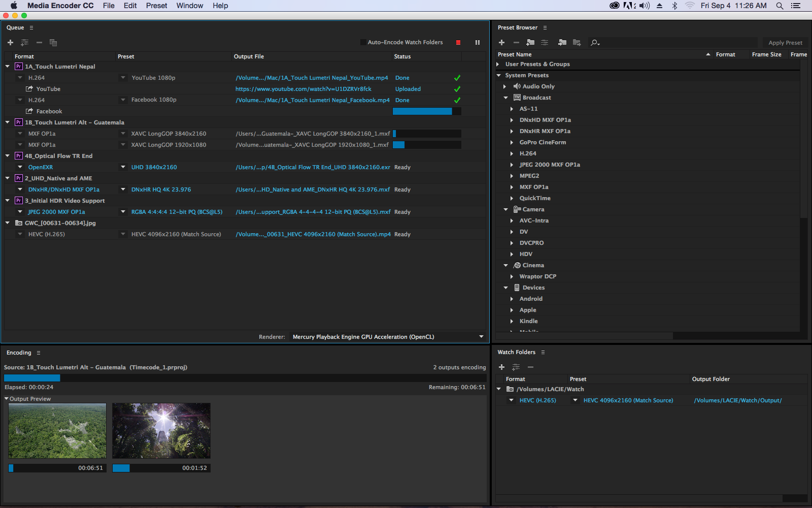
Task: Click Premiere icon beside 4B_Optical Flow TR End
Action: click(19, 156)
